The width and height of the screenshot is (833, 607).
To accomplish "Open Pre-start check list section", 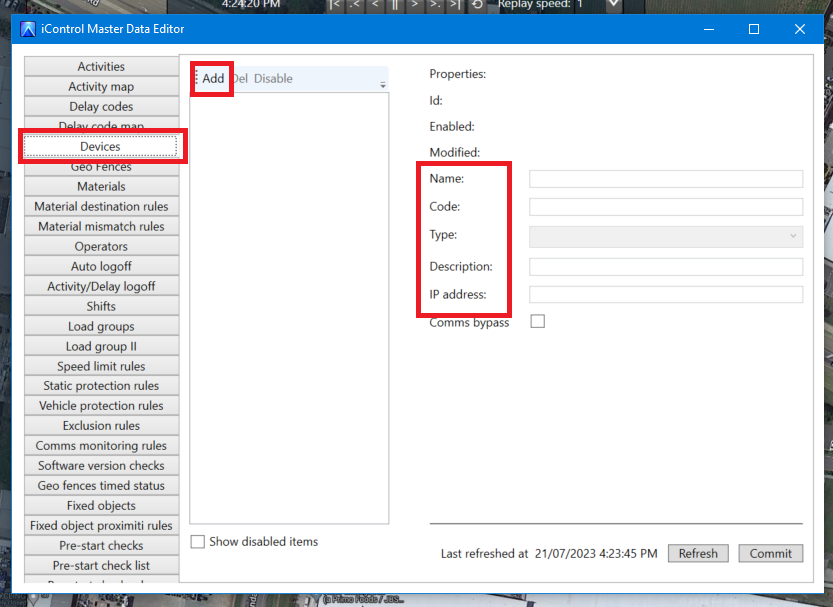I will tap(101, 565).
